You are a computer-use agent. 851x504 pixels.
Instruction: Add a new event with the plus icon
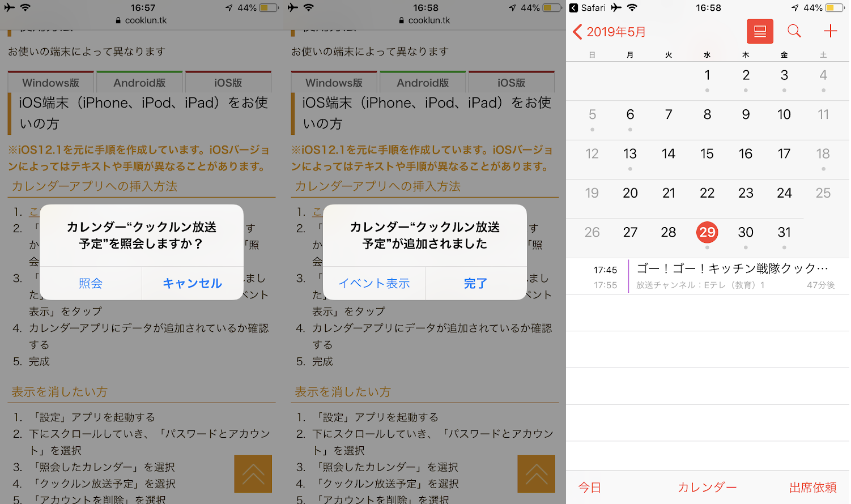tap(830, 31)
